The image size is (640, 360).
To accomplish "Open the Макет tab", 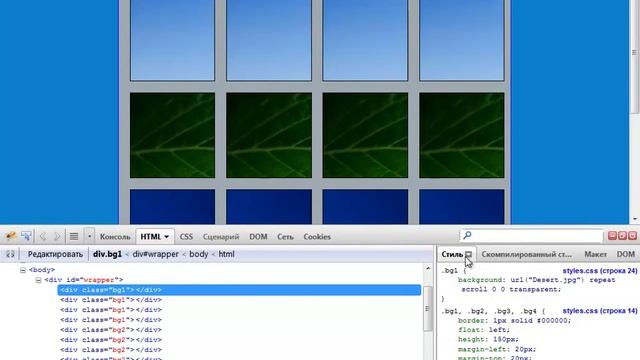I will 596,254.
